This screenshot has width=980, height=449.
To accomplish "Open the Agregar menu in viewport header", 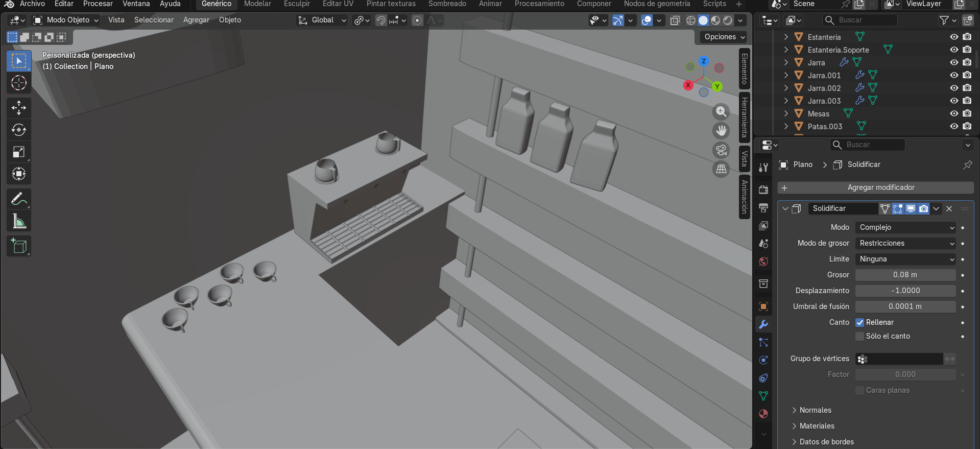I will 196,20.
